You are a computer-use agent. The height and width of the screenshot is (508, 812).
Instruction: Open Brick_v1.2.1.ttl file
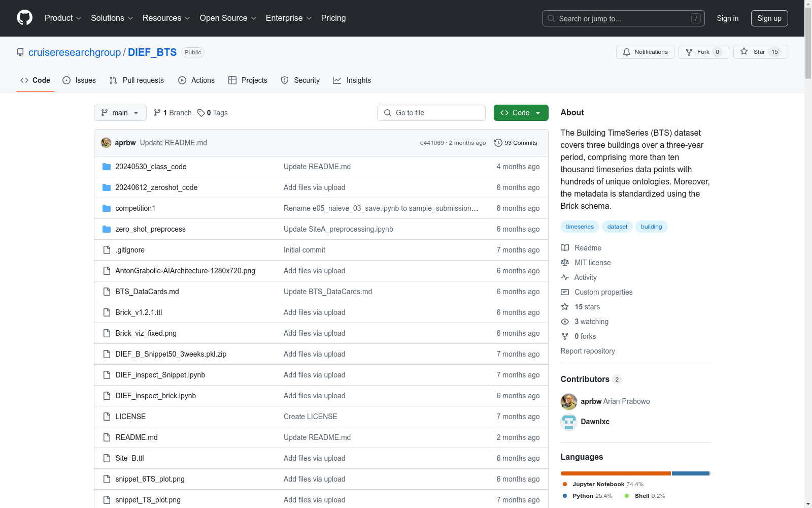coord(139,312)
